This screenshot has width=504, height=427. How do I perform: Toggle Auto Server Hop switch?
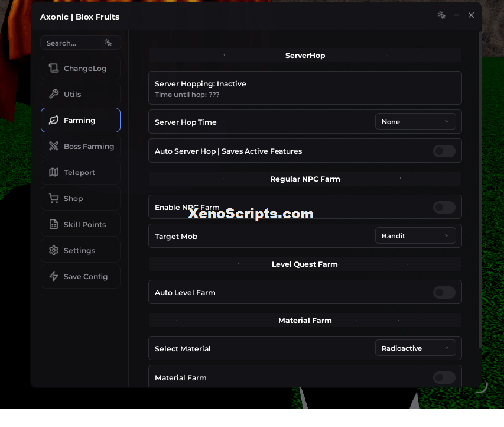pyautogui.click(x=444, y=151)
